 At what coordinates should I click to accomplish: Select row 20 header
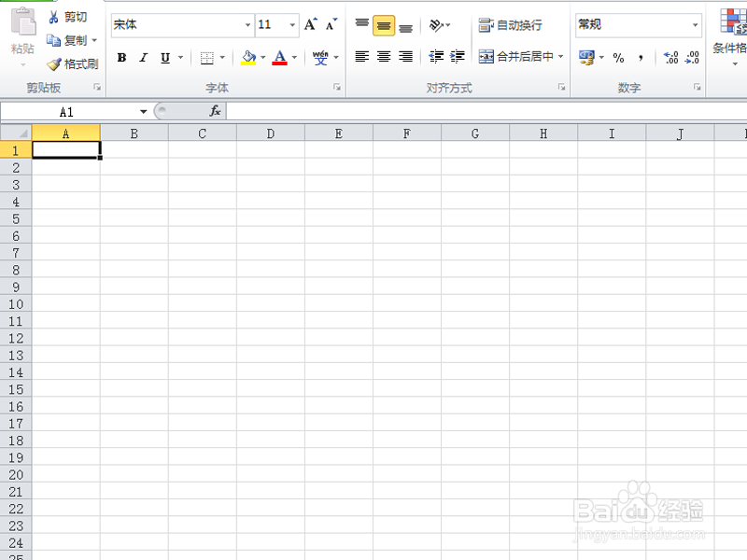coord(16,474)
